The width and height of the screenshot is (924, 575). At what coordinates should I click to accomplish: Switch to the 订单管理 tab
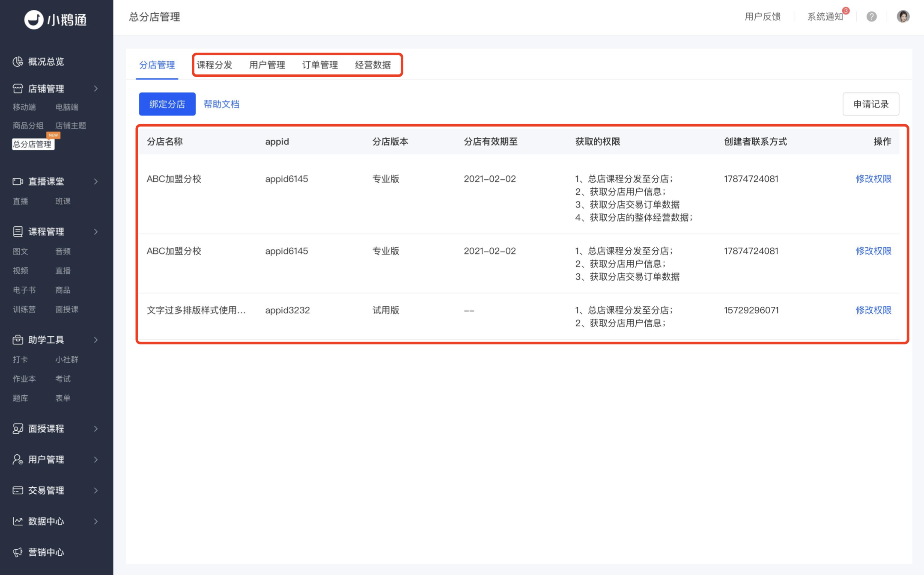[320, 65]
